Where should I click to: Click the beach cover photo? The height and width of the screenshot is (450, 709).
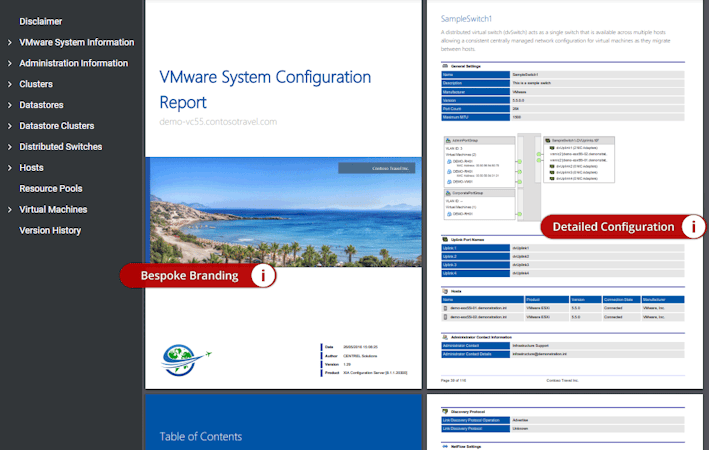click(285, 212)
